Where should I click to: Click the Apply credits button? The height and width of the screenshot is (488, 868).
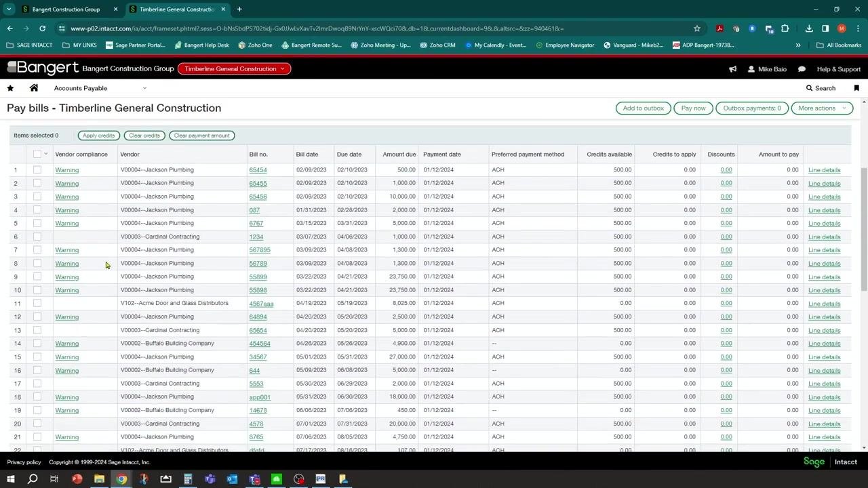[99, 136]
